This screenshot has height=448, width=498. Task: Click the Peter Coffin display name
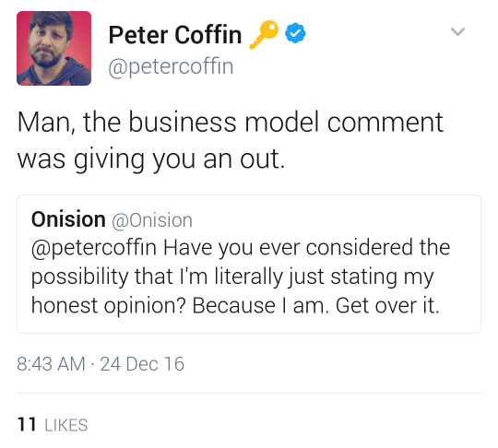coord(175,35)
